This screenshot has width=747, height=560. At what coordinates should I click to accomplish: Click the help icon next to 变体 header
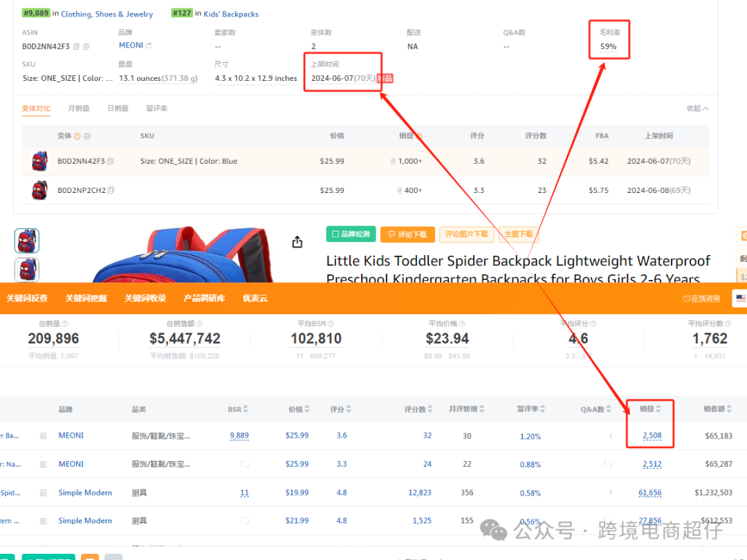click(x=77, y=136)
